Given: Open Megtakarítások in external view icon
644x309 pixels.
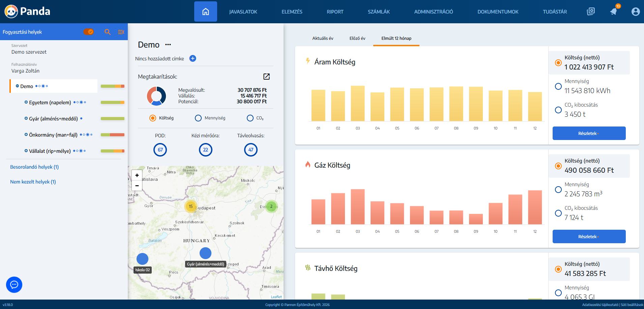Looking at the screenshot, I should click(x=266, y=77).
